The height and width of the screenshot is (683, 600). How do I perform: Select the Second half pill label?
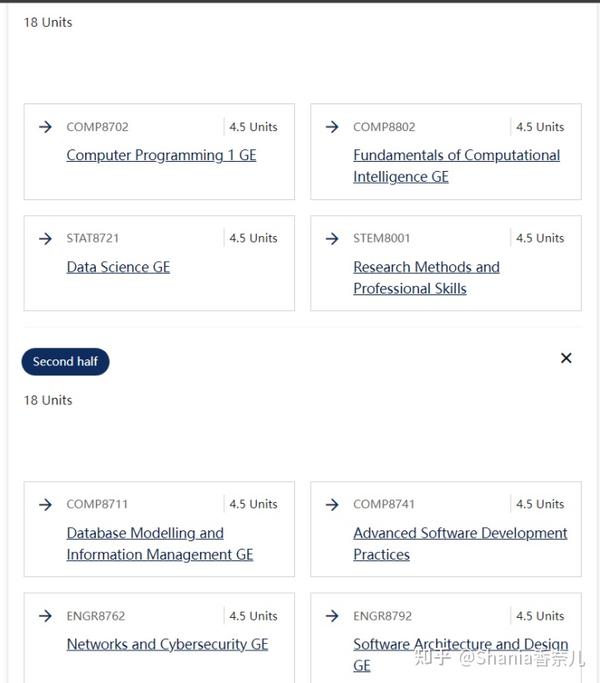pos(65,362)
